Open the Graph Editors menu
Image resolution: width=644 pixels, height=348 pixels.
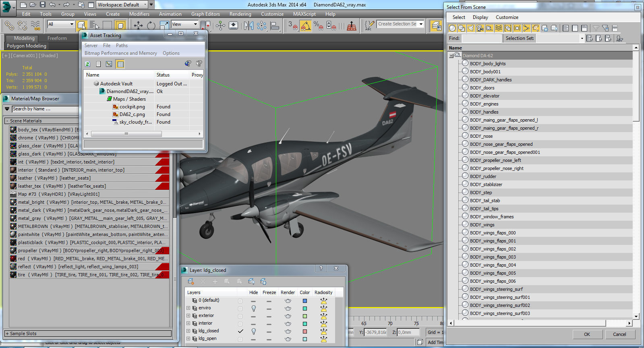pos(205,14)
